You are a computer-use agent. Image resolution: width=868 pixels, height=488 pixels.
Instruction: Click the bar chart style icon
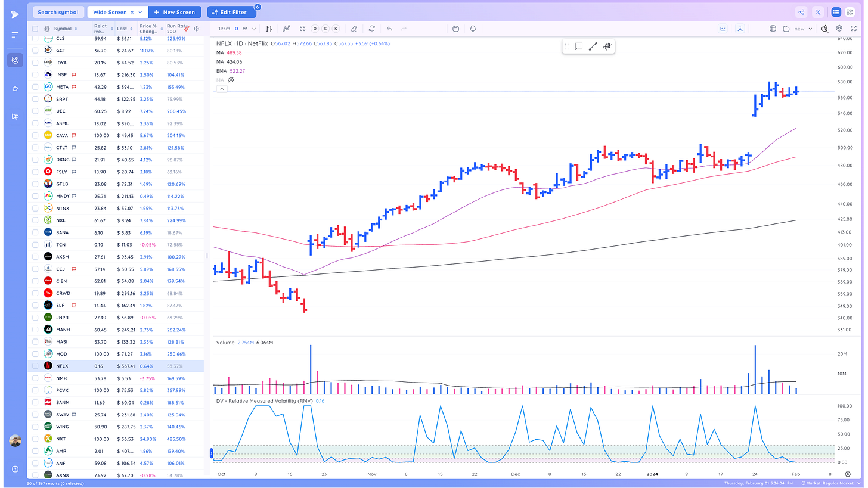(x=269, y=29)
